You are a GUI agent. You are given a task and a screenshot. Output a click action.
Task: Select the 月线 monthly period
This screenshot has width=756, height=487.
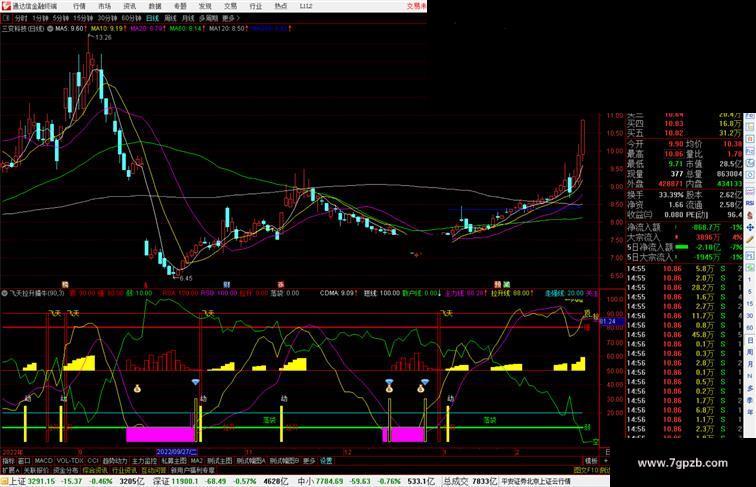click(188, 18)
